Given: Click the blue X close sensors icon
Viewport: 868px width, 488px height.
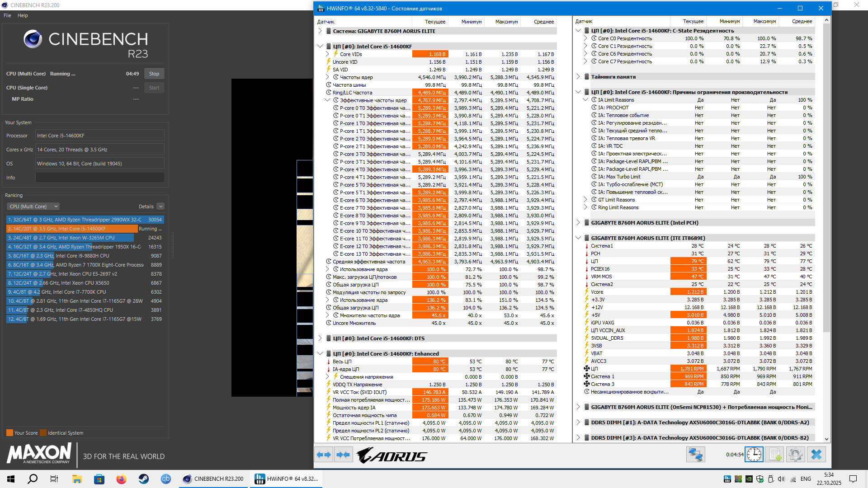Looking at the screenshot, I should [x=816, y=455].
